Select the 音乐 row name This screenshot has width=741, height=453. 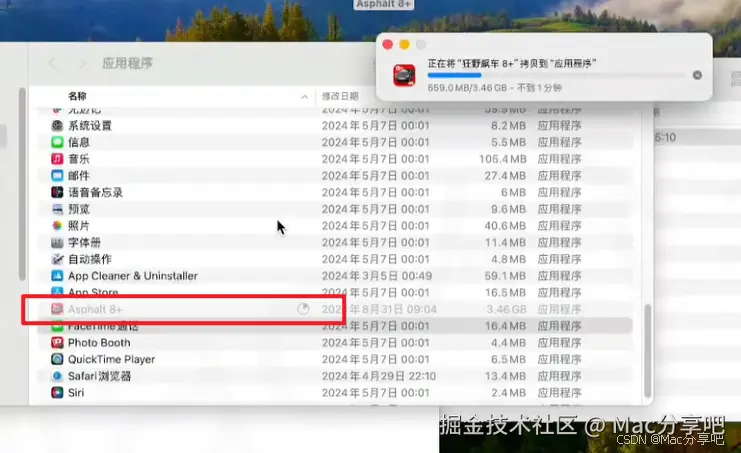pyautogui.click(x=79, y=159)
